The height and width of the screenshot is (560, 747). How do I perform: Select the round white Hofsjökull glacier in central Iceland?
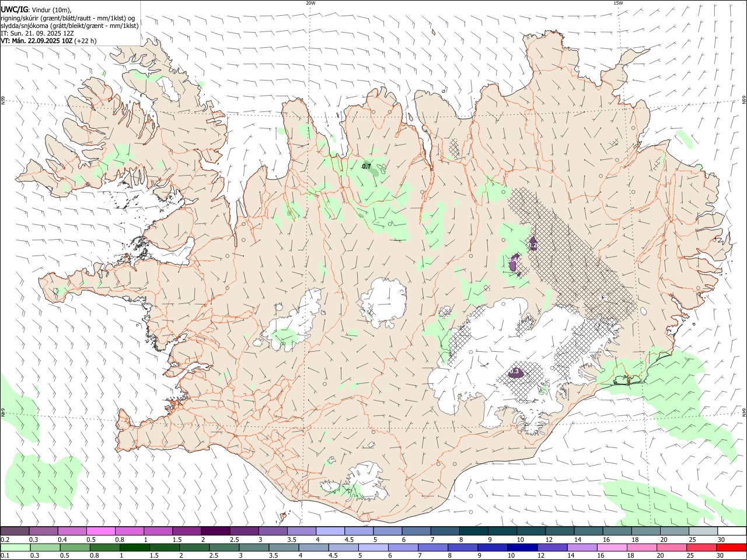(x=383, y=302)
